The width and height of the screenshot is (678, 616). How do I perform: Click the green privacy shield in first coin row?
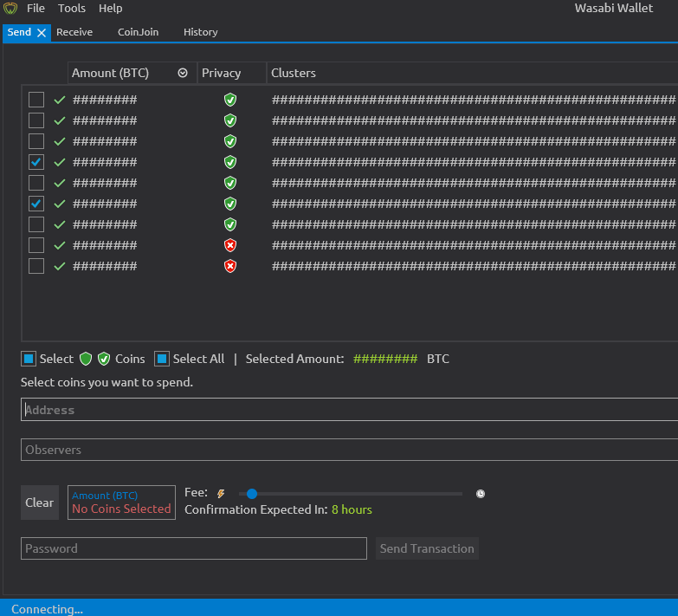(230, 100)
